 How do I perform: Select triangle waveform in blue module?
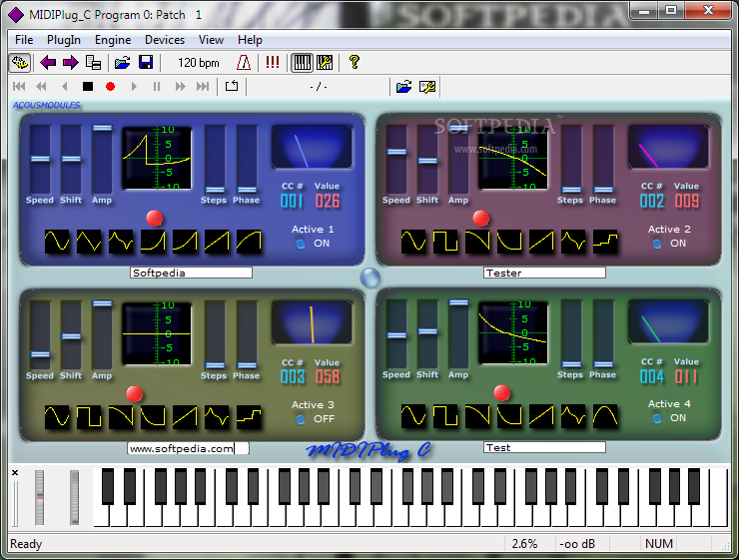point(89,242)
